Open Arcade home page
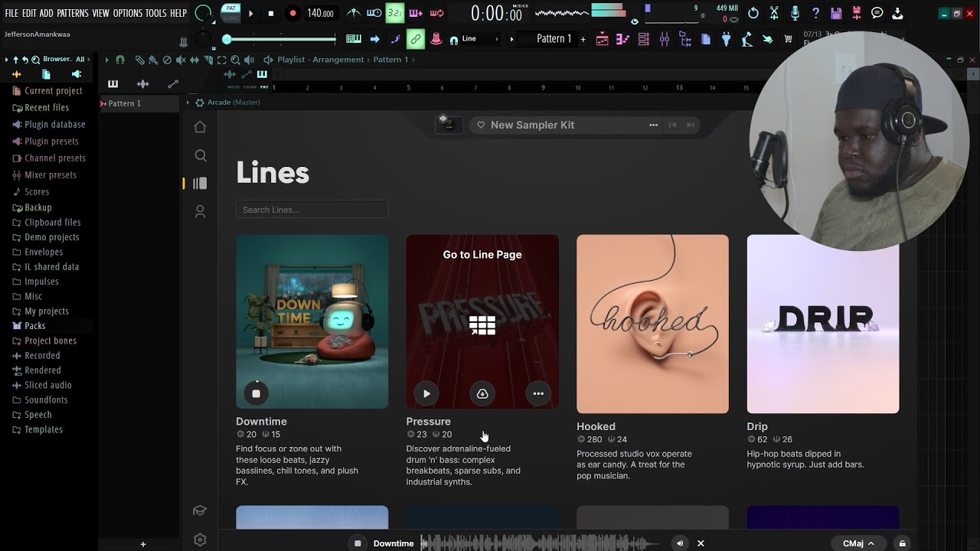The width and height of the screenshot is (980, 551). click(200, 127)
